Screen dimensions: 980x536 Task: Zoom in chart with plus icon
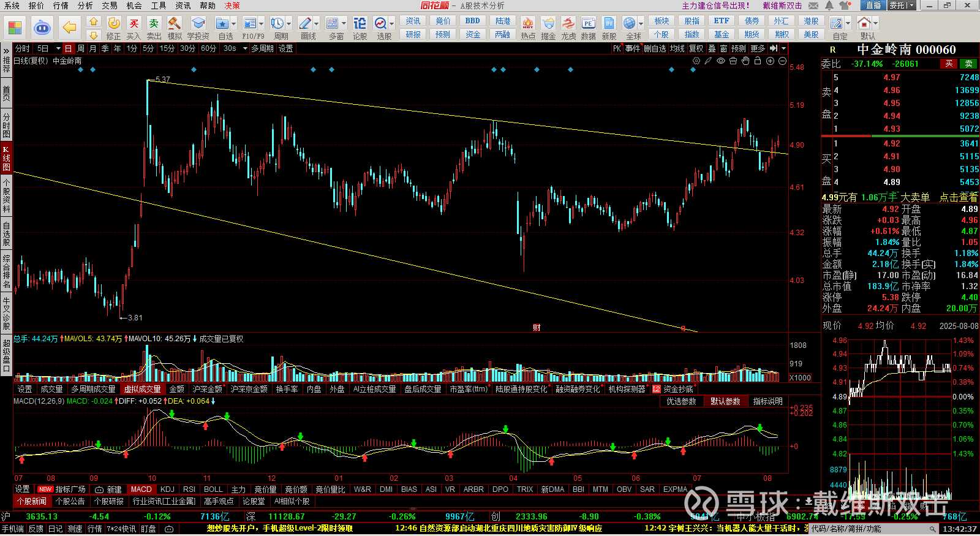[x=770, y=61]
